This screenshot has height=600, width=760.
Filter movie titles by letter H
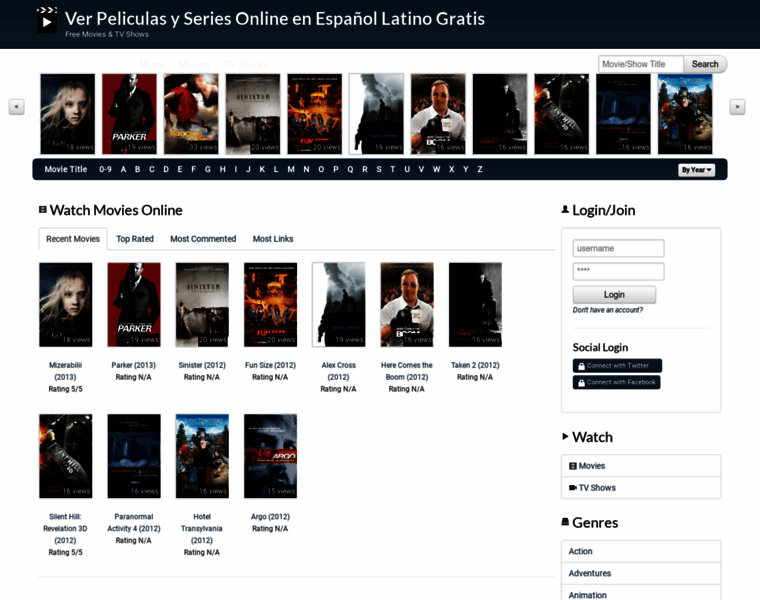(222, 169)
